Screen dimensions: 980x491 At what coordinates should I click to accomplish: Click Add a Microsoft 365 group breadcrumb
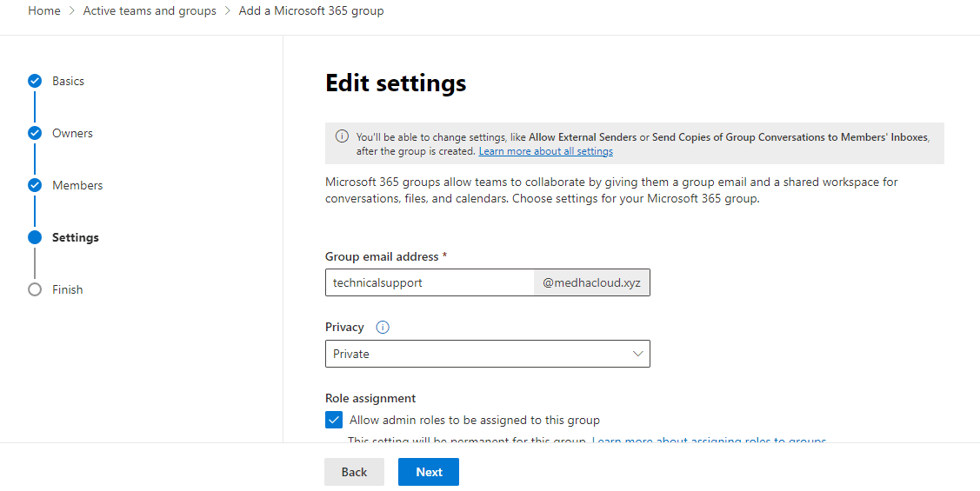(x=311, y=11)
